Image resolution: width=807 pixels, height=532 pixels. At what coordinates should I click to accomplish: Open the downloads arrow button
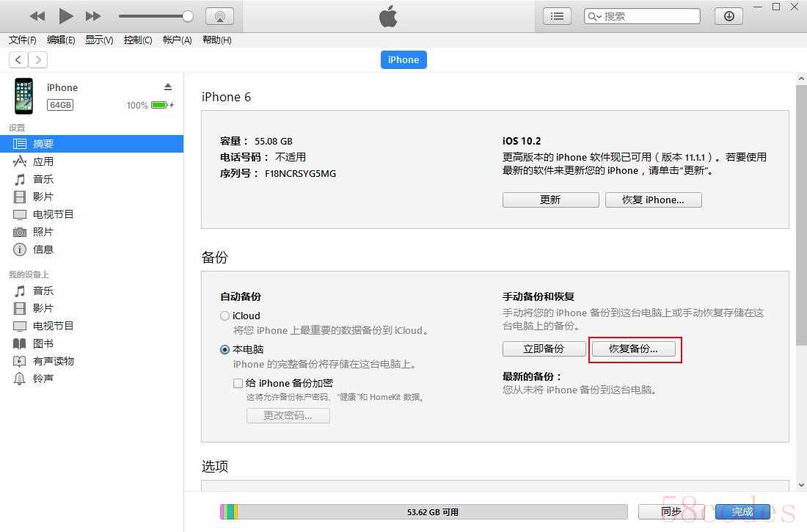[x=729, y=16]
